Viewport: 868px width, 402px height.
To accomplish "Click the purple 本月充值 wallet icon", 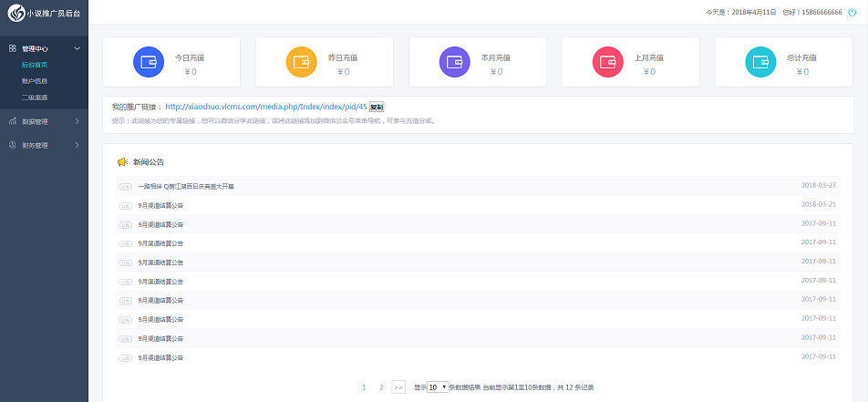I will (454, 63).
